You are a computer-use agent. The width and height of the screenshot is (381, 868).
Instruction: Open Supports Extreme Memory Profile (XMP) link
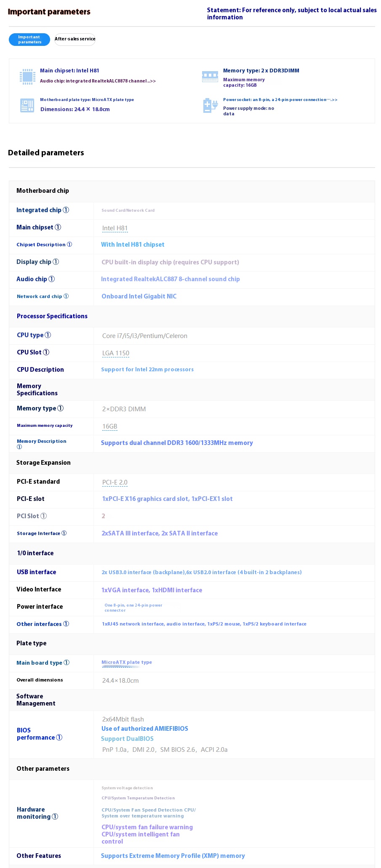pyautogui.click(x=173, y=856)
